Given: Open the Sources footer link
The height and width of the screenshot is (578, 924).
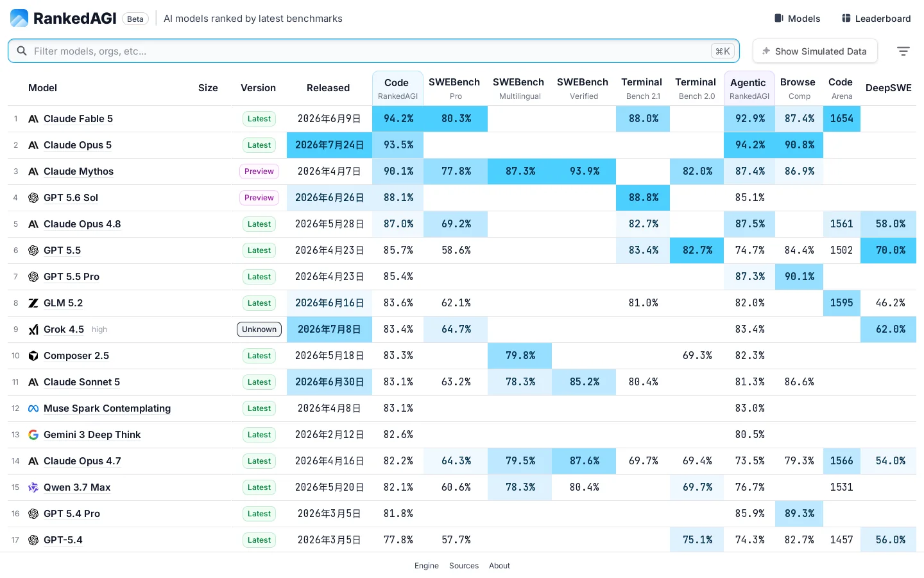Looking at the screenshot, I should tap(464, 566).
